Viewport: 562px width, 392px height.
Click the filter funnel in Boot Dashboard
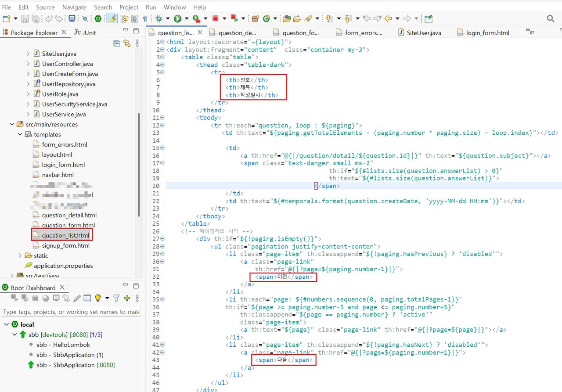coord(116,298)
